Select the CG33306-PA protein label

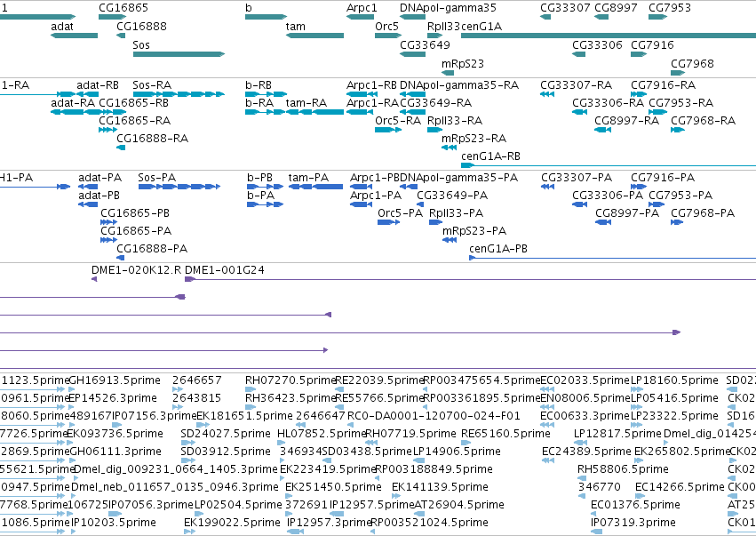608,196
